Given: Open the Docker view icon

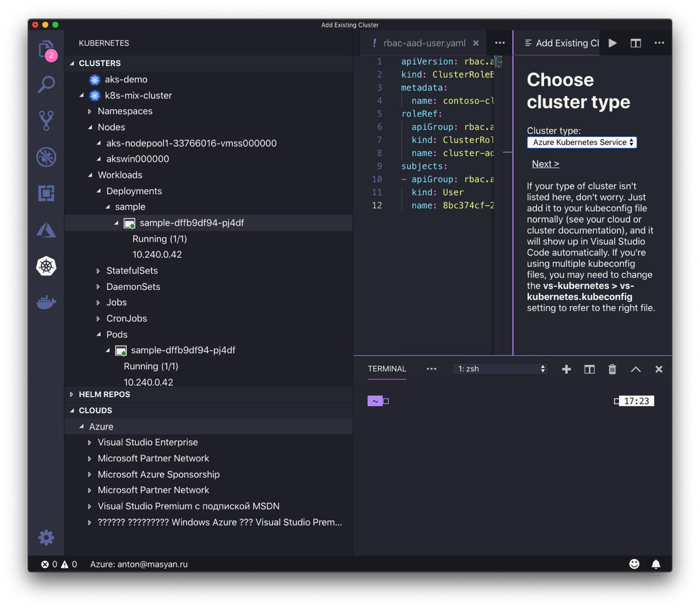Looking at the screenshot, I should [x=46, y=302].
